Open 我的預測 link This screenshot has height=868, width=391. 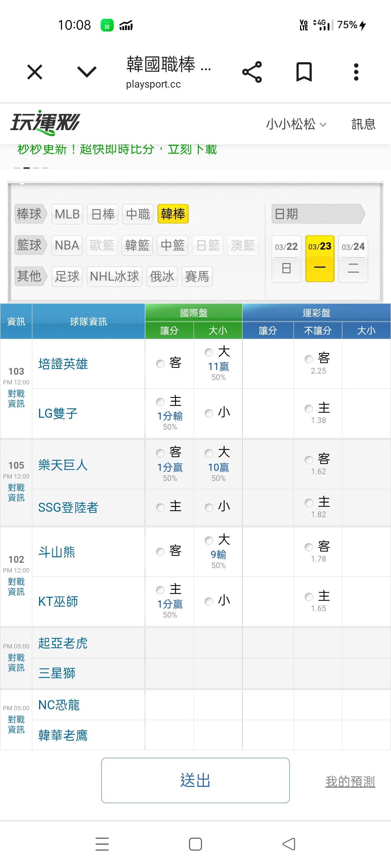tap(350, 782)
